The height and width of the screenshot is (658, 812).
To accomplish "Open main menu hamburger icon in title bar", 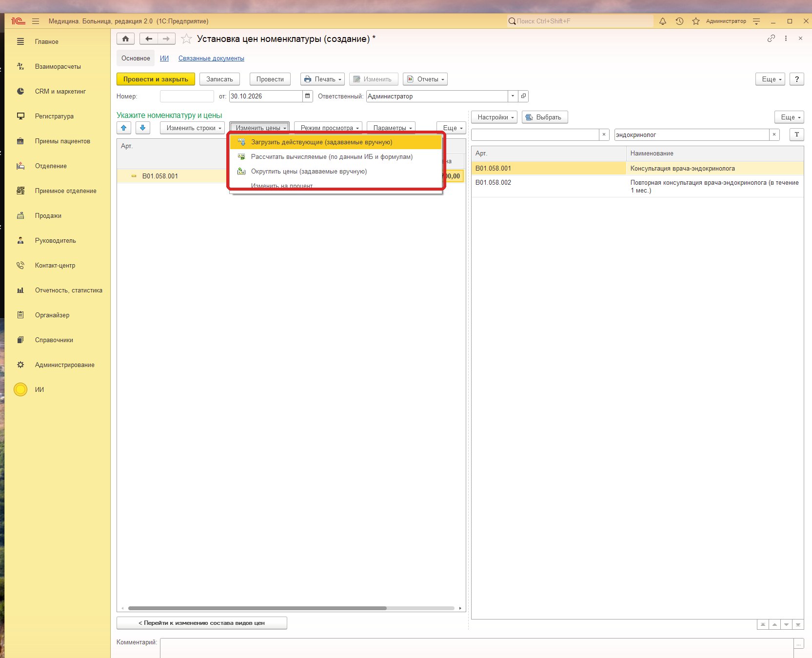I will click(x=36, y=21).
